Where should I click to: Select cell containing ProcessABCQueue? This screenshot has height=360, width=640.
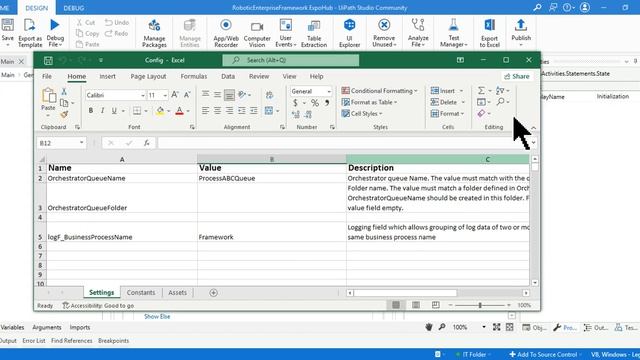[271, 178]
